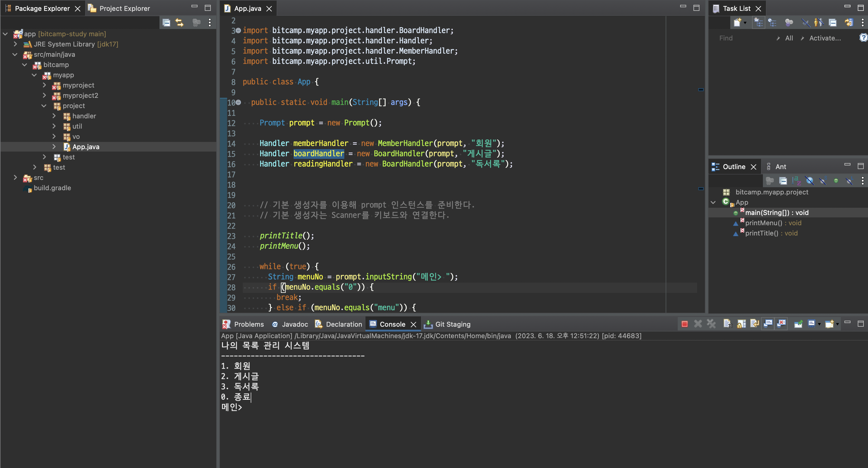The width and height of the screenshot is (868, 468).
Task: Toggle Hide Fields in the Outline toolbar
Action: pos(809,181)
